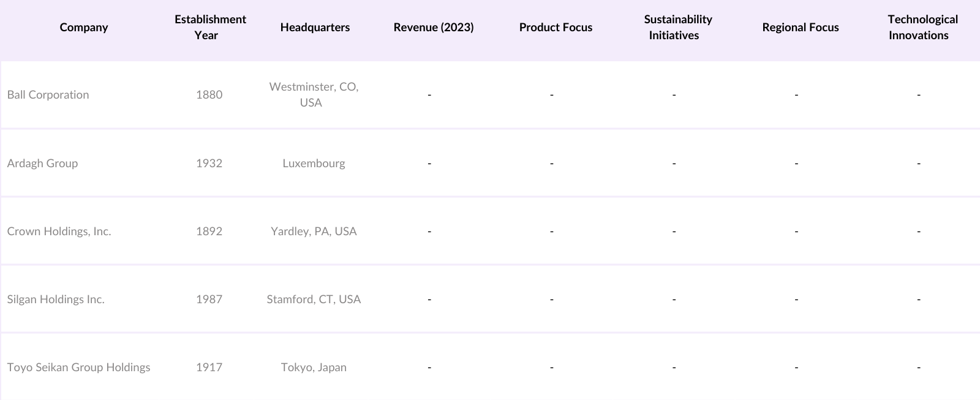
Task: Click Toyo Seikan's Revenue (2023) cell
Action: [429, 368]
